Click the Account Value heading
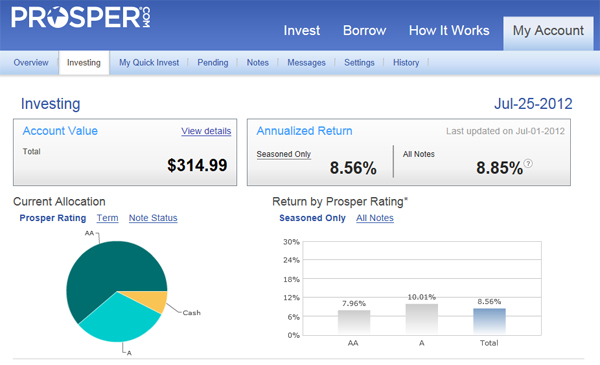This screenshot has width=600, height=365. tap(60, 131)
